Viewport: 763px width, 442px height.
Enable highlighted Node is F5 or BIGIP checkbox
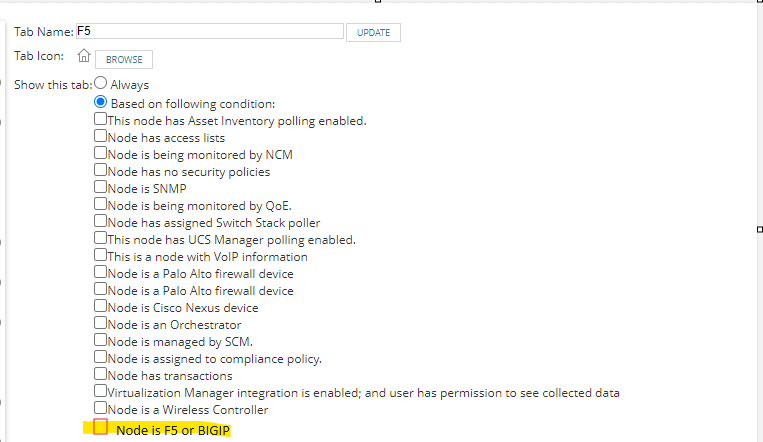(x=100, y=426)
